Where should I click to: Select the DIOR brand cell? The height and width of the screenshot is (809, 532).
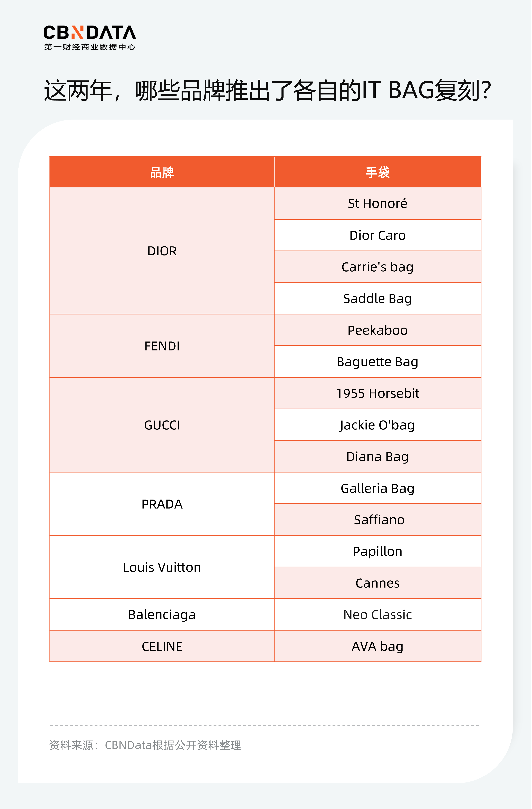[x=162, y=251]
